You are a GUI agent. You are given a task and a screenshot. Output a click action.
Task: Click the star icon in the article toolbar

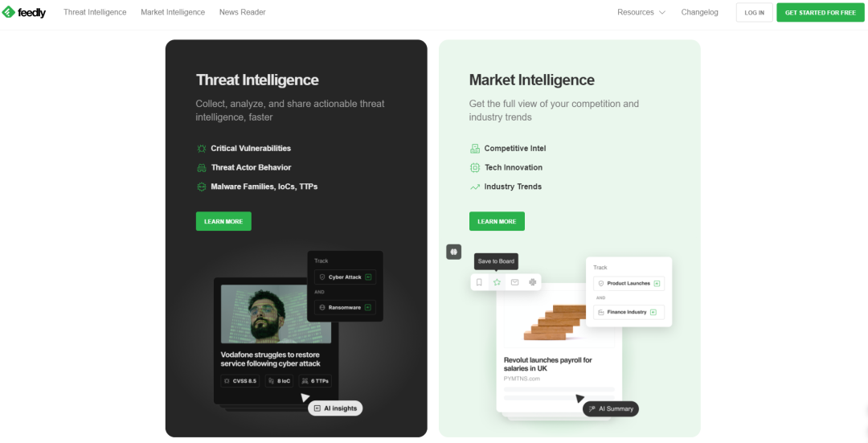click(x=497, y=282)
